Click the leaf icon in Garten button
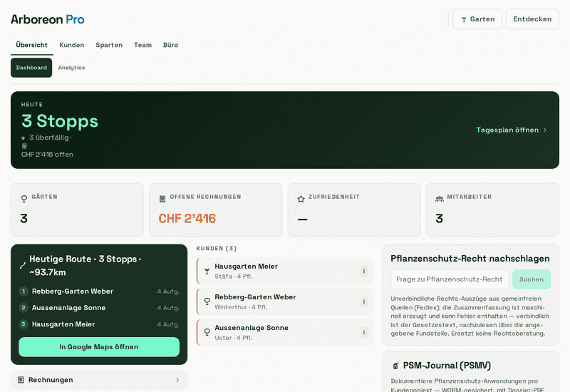Viewport: 570px width, 392px height. pos(464,20)
